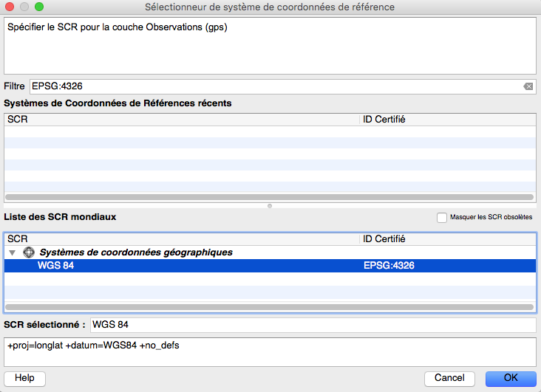Open Help for the CRS selector
The height and width of the screenshot is (392, 541).
point(24,378)
